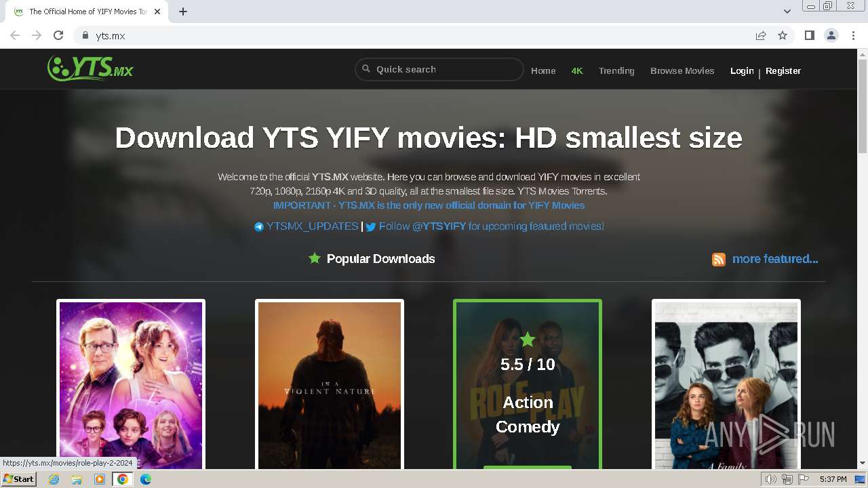Open the tab search dropdown arrow
868x488 pixels.
(787, 12)
